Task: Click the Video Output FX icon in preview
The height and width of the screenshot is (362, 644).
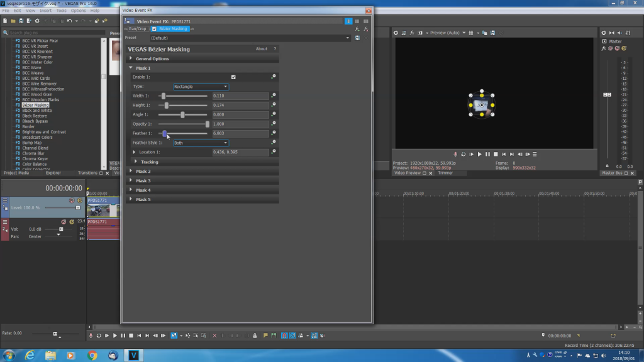Action: point(412,33)
